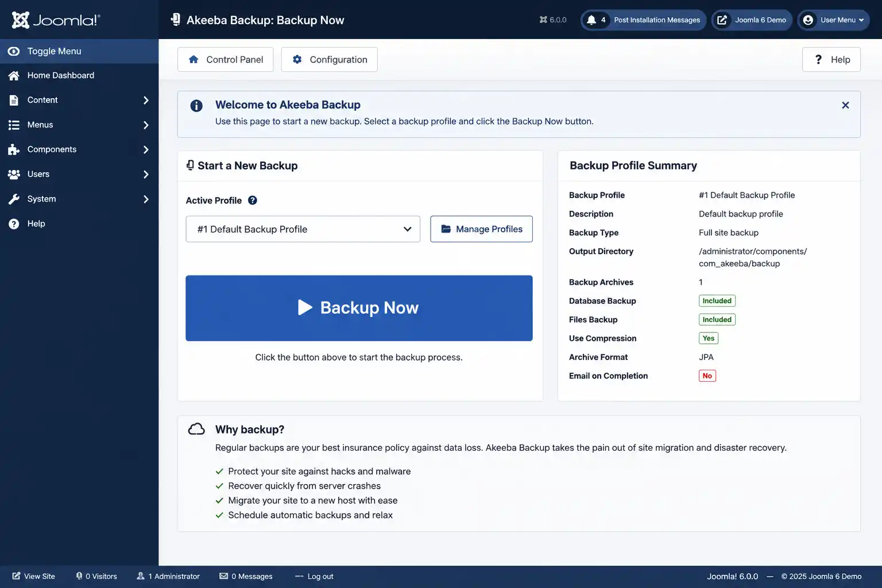Click the Start a New Backup heading icon
Image resolution: width=882 pixels, height=588 pixels.
[190, 165]
